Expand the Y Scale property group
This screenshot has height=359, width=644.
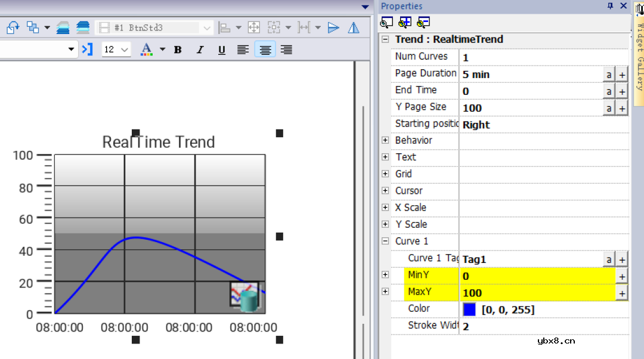[385, 224]
